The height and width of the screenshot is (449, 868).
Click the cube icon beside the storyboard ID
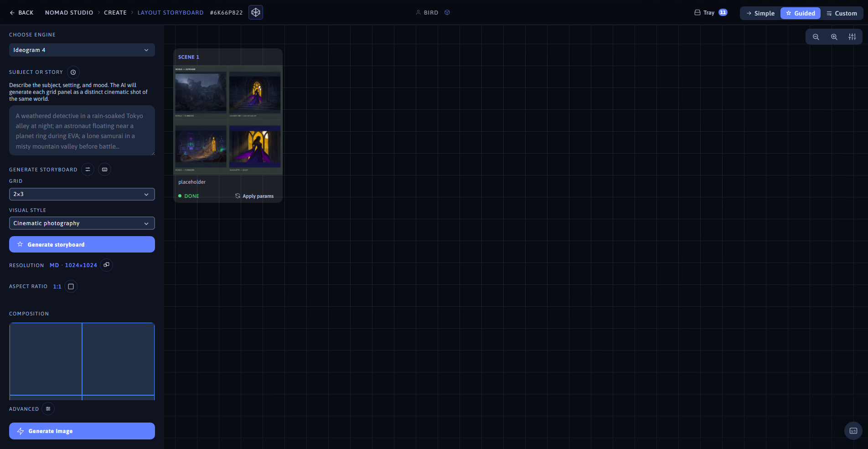(x=256, y=12)
